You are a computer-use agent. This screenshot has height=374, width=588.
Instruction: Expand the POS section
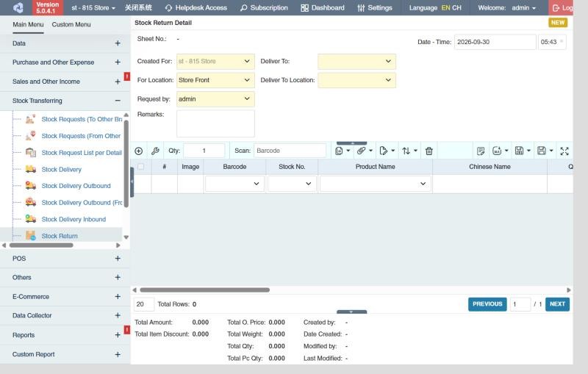click(118, 258)
